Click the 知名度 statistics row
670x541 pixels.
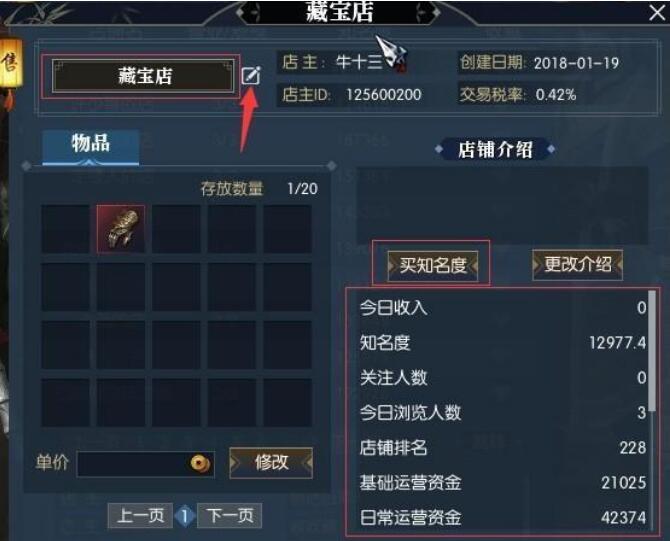(503, 343)
